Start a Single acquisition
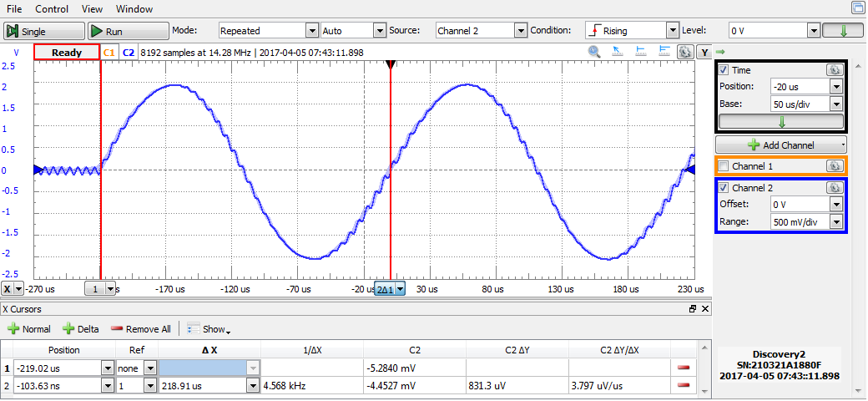Image resolution: width=868 pixels, height=401 pixels. [x=44, y=31]
